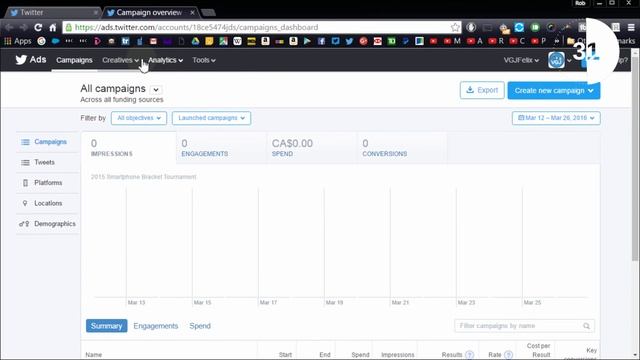The height and width of the screenshot is (360, 640).
Task: Open the Google Drive bookmark icon
Action: tap(196, 41)
